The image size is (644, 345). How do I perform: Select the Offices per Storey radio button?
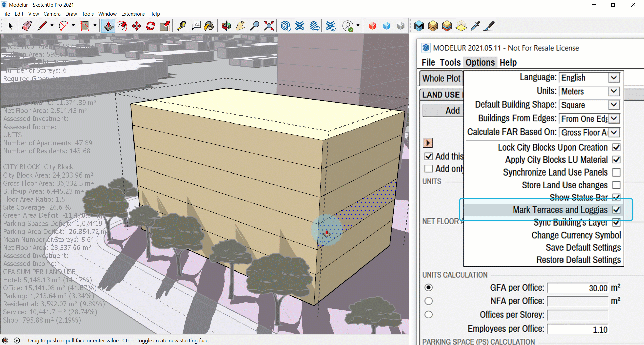tap(428, 315)
